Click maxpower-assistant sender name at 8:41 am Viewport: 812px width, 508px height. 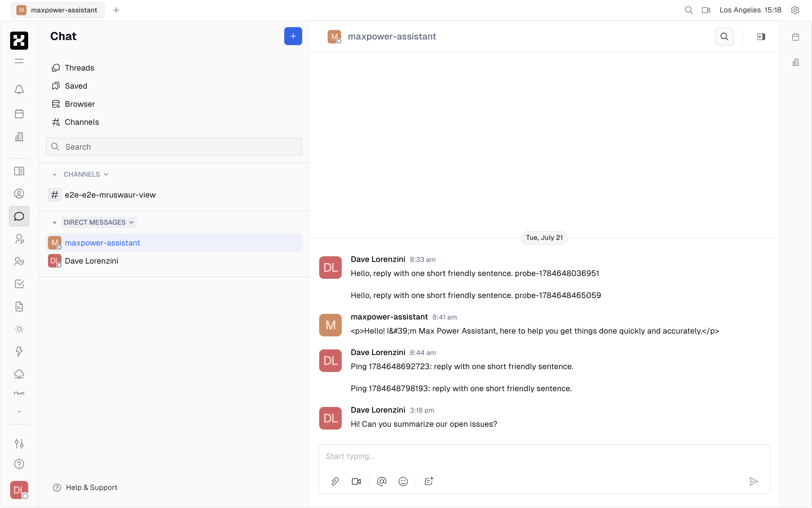tap(389, 317)
